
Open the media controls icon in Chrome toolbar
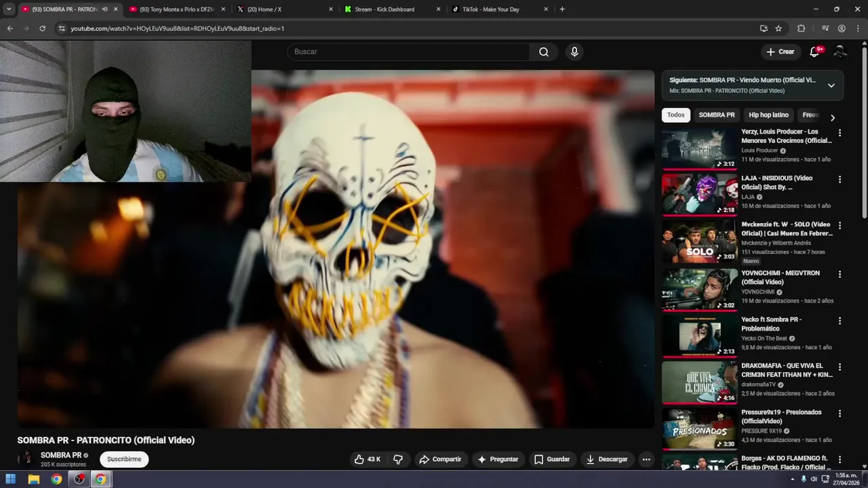[825, 28]
